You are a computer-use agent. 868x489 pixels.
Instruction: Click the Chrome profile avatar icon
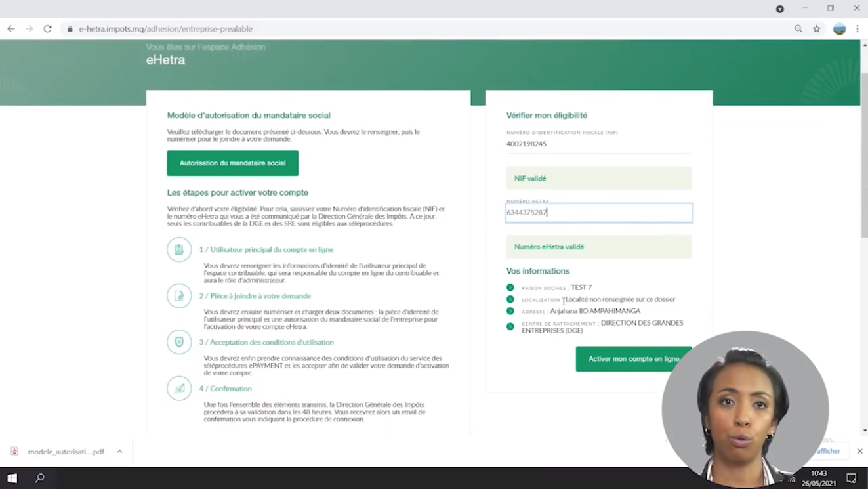point(839,29)
